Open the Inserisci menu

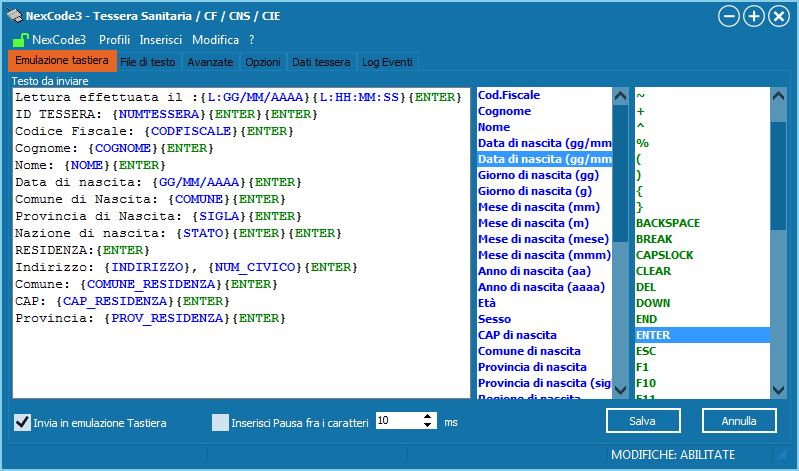[x=160, y=40]
